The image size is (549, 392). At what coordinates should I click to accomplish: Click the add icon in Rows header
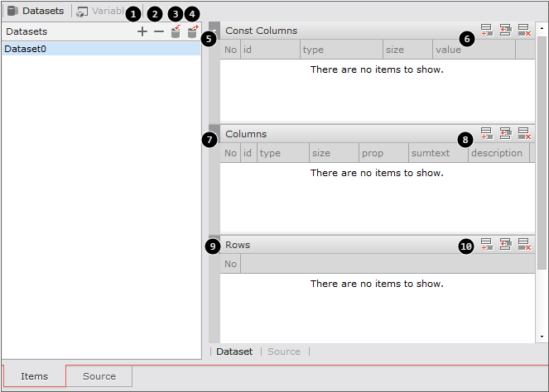487,244
